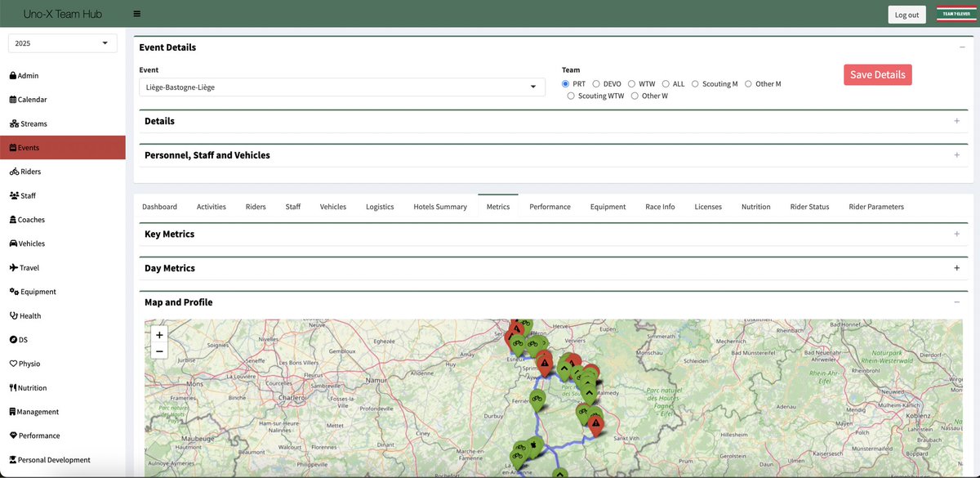
Task: Select the Metrics tab
Action: pos(498,207)
